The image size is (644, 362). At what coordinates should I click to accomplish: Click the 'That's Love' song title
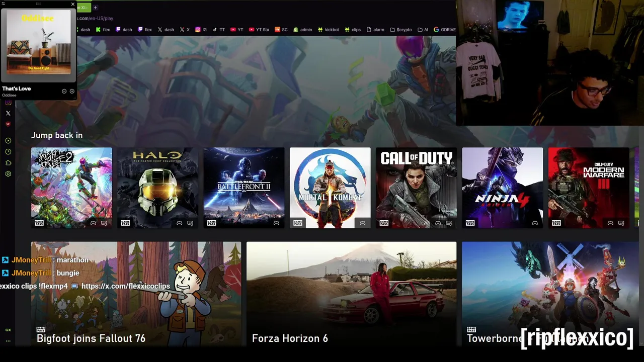click(x=17, y=88)
